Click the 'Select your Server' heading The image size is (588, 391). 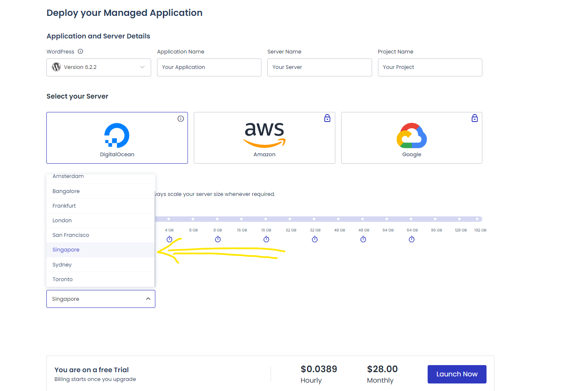[77, 96]
